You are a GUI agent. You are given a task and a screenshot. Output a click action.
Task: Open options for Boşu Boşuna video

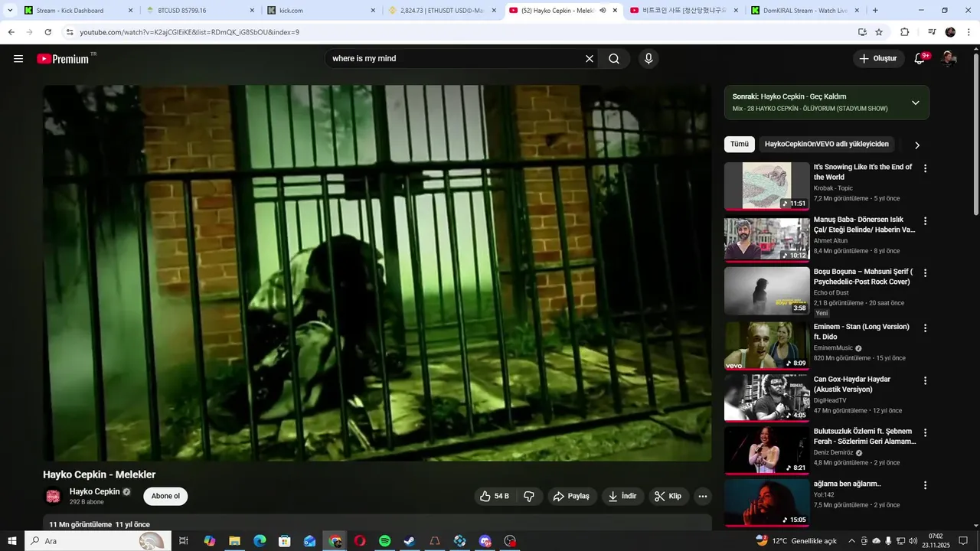coord(925,273)
